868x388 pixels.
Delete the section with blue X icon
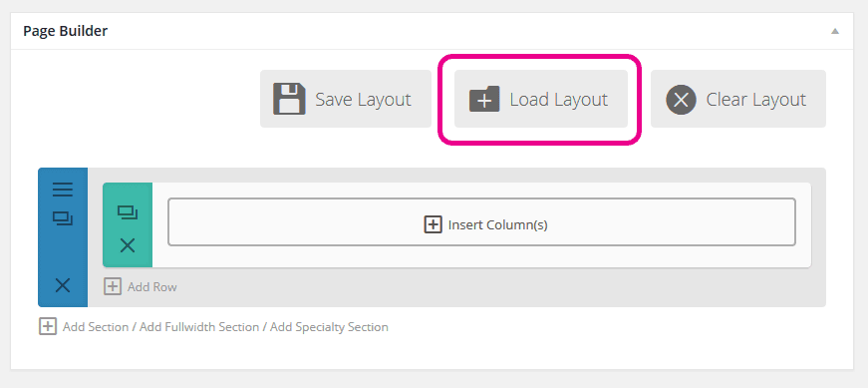(63, 285)
